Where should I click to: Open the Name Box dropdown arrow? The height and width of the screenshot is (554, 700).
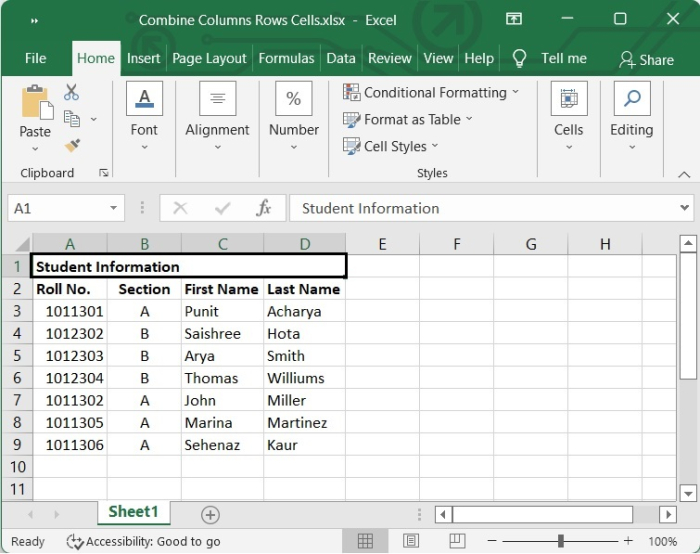[114, 208]
